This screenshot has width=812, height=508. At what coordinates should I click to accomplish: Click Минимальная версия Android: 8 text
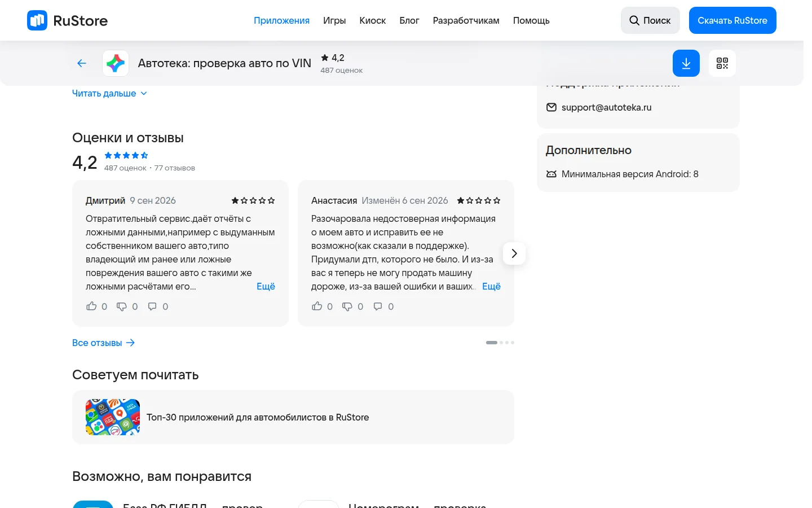630,174
